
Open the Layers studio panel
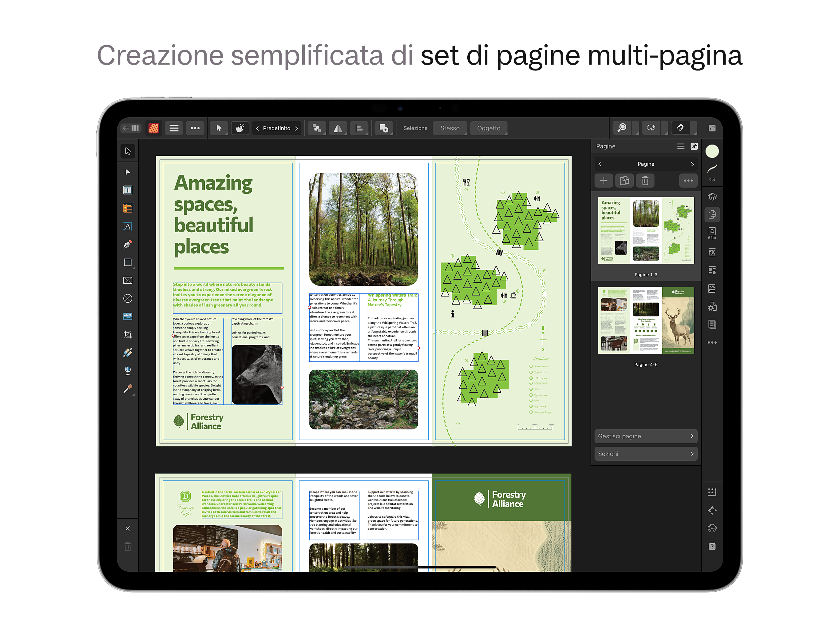tap(712, 197)
